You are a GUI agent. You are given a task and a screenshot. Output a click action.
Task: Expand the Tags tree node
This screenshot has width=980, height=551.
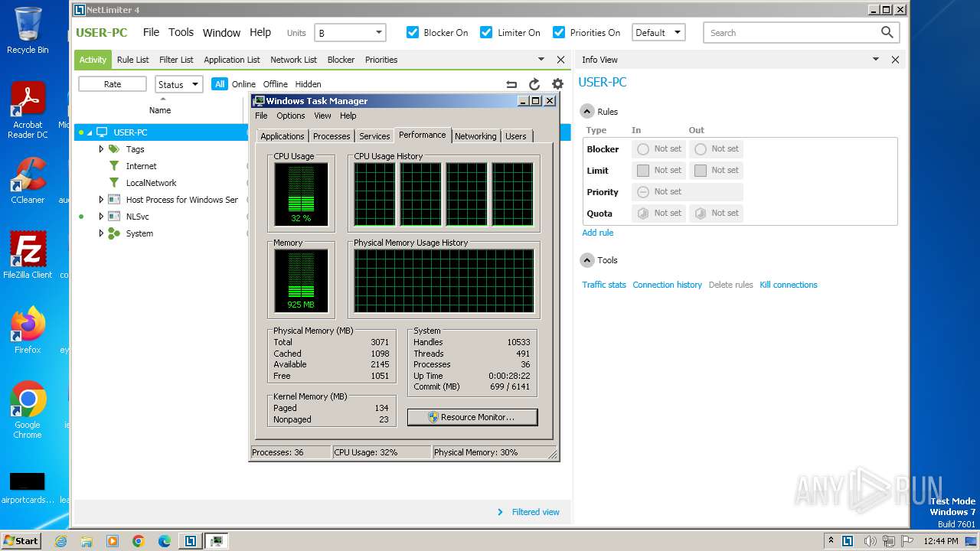pyautogui.click(x=101, y=149)
